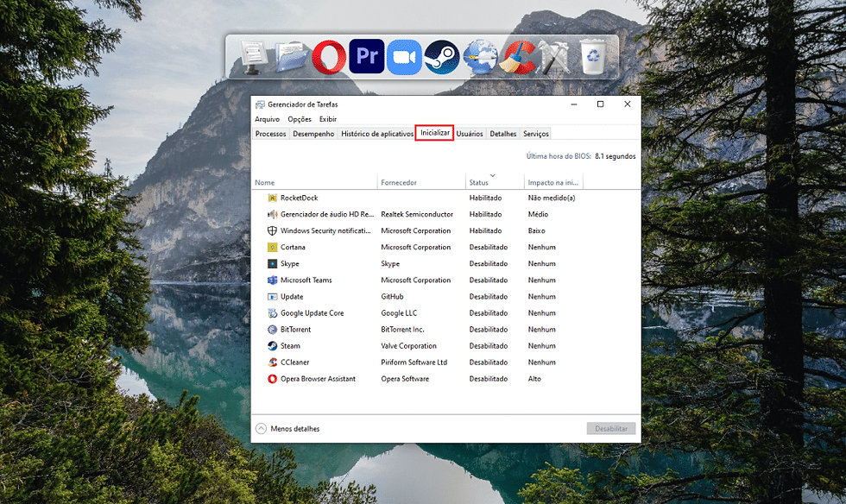
Task: Click the Opera Browser Assistant icon
Action: coord(273,379)
